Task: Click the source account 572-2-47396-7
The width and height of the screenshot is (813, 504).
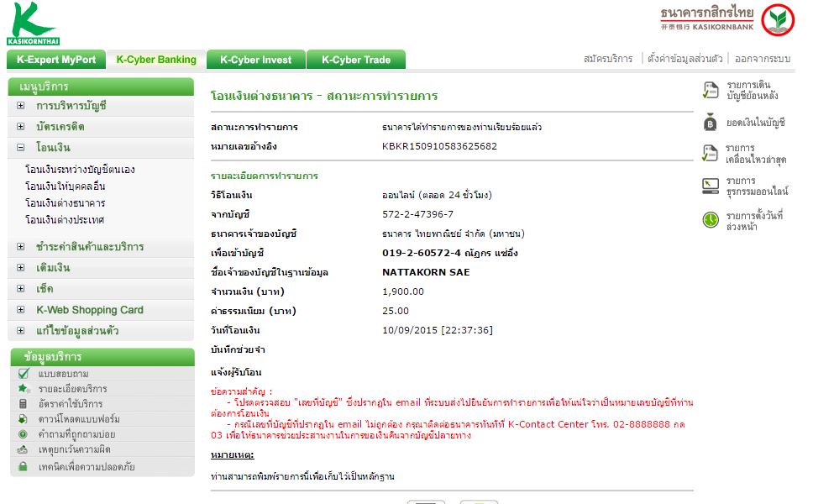Action: click(x=418, y=214)
